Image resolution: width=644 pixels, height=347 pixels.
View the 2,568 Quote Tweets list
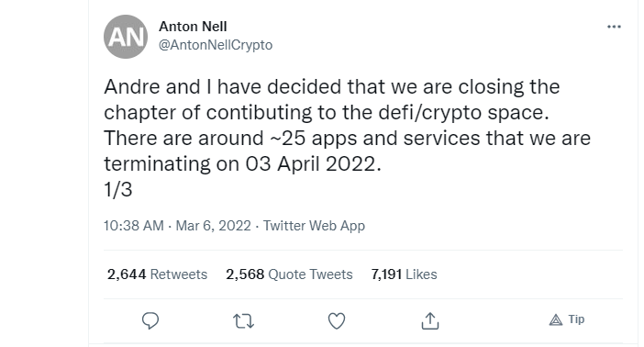tap(289, 274)
